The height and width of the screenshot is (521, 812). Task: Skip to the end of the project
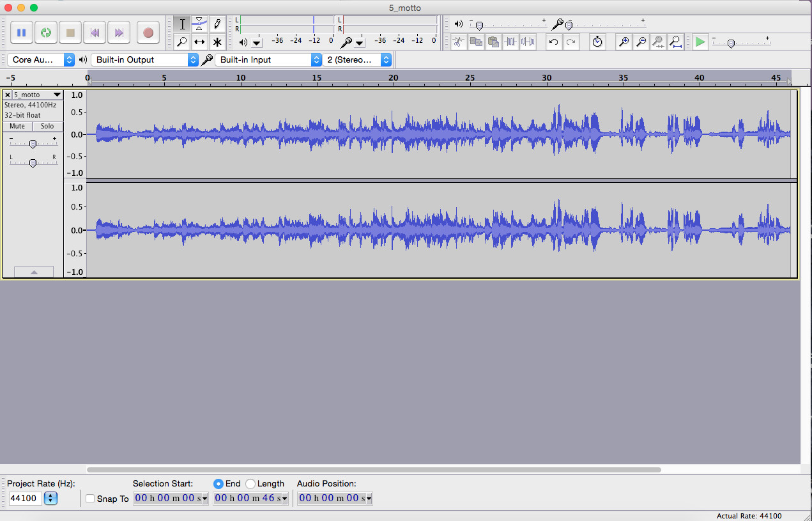point(119,33)
